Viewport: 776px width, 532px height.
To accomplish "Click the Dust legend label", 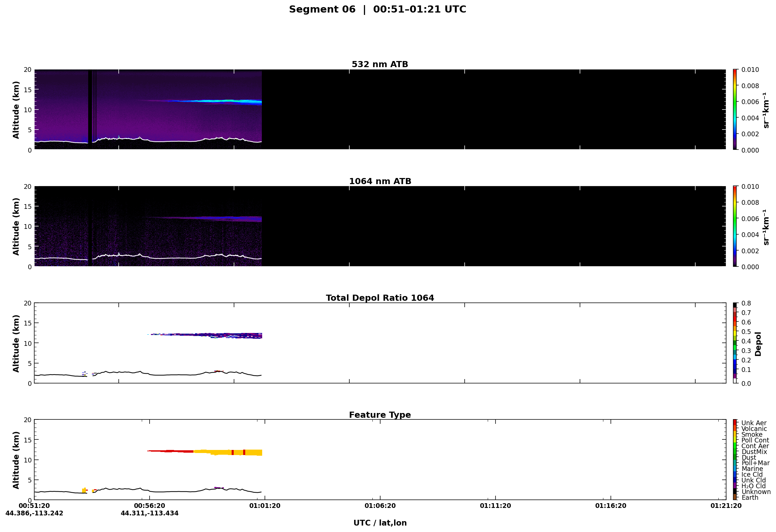I will [749, 457].
